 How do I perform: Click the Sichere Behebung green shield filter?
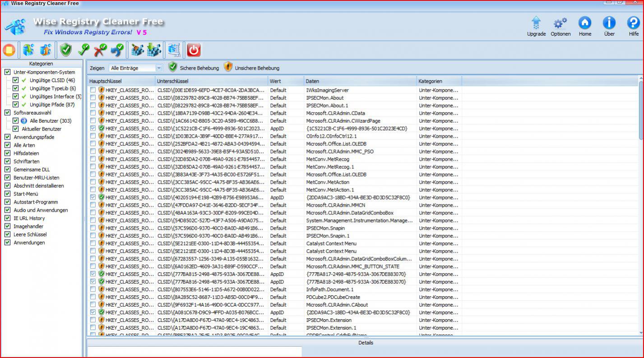173,67
